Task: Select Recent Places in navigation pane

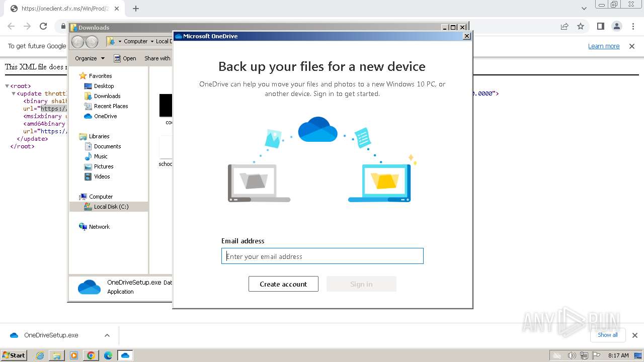Action: [x=111, y=106]
